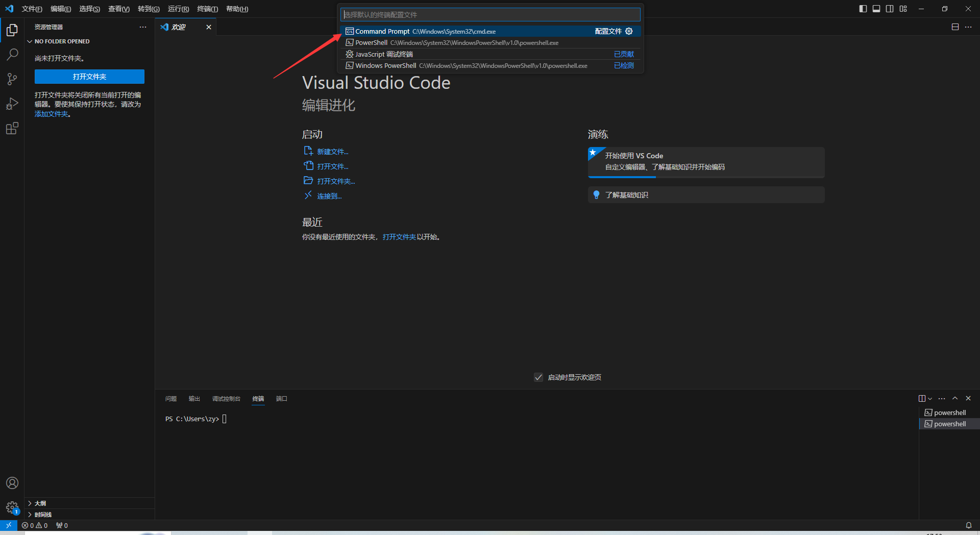
Task: Open the Selection menu
Action: 89,9
